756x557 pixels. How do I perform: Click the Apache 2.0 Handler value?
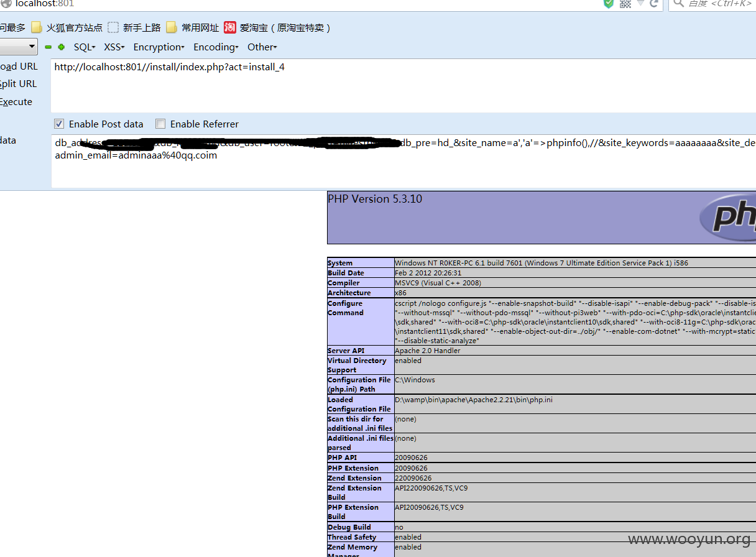[428, 351]
